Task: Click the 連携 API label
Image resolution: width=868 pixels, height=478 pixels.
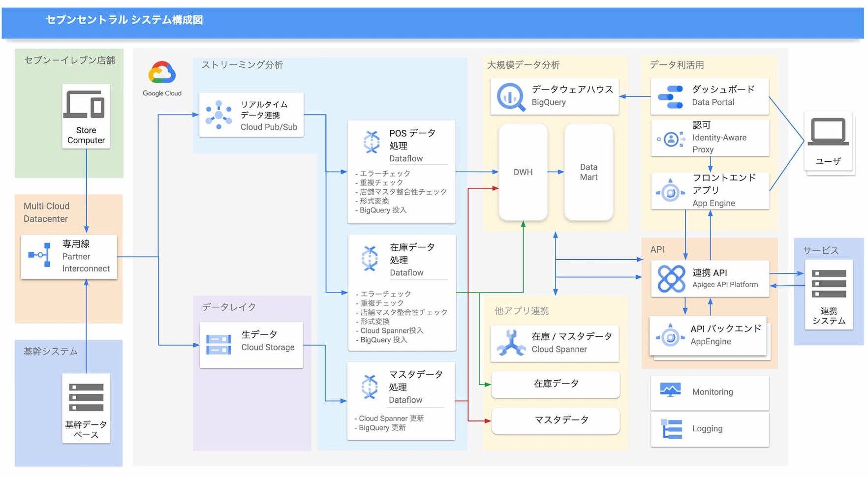Action: [710, 272]
